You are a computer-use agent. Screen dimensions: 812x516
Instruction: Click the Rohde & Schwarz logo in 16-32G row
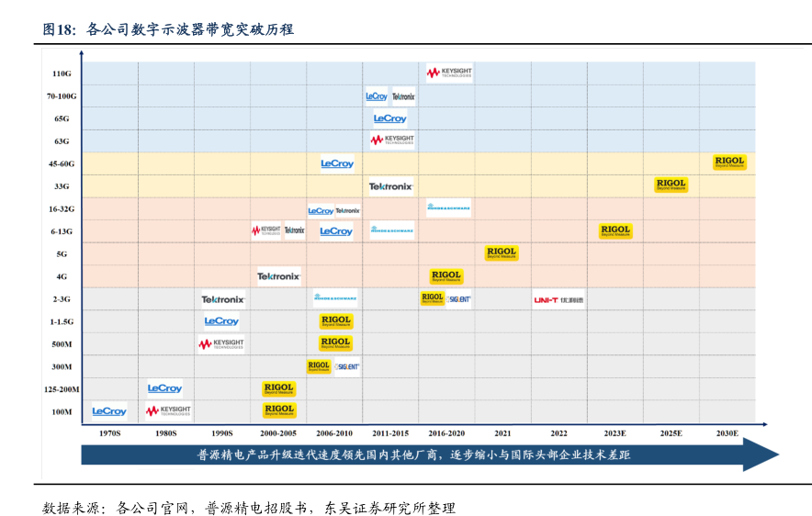point(448,208)
